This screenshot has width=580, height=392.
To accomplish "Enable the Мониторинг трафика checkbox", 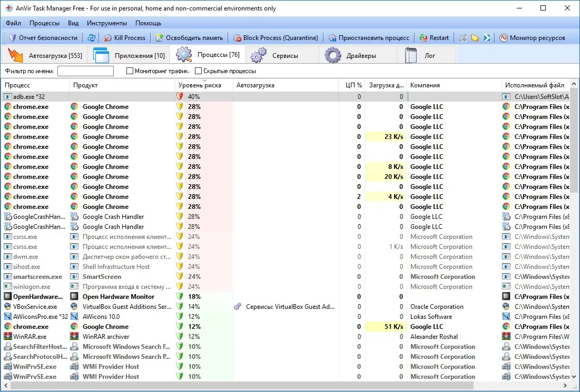I will (130, 71).
